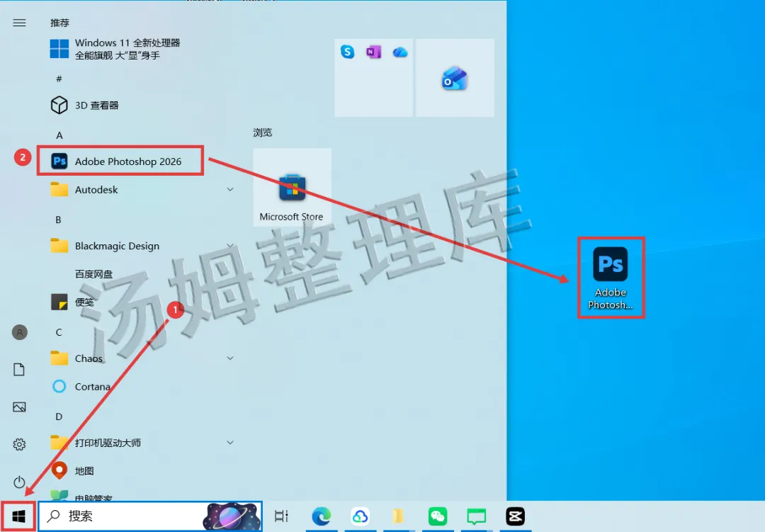Click the 浏览 tile group header
The width and height of the screenshot is (765, 532).
coord(263,132)
